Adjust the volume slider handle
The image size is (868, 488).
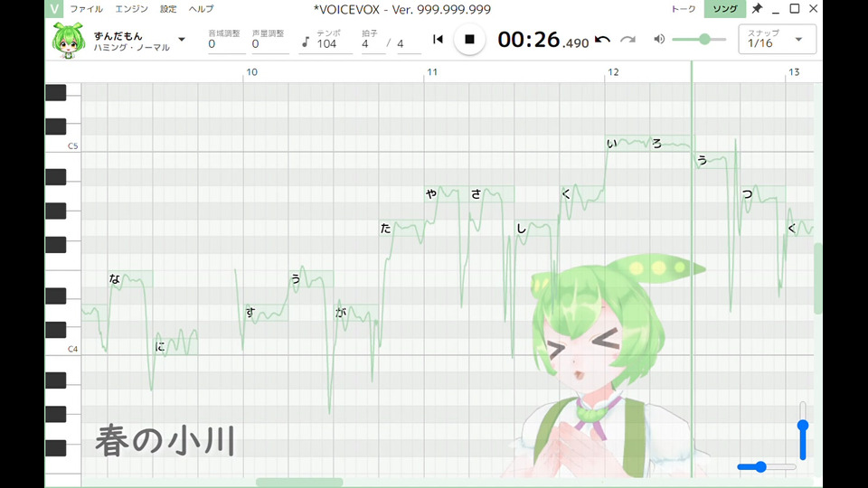point(704,39)
